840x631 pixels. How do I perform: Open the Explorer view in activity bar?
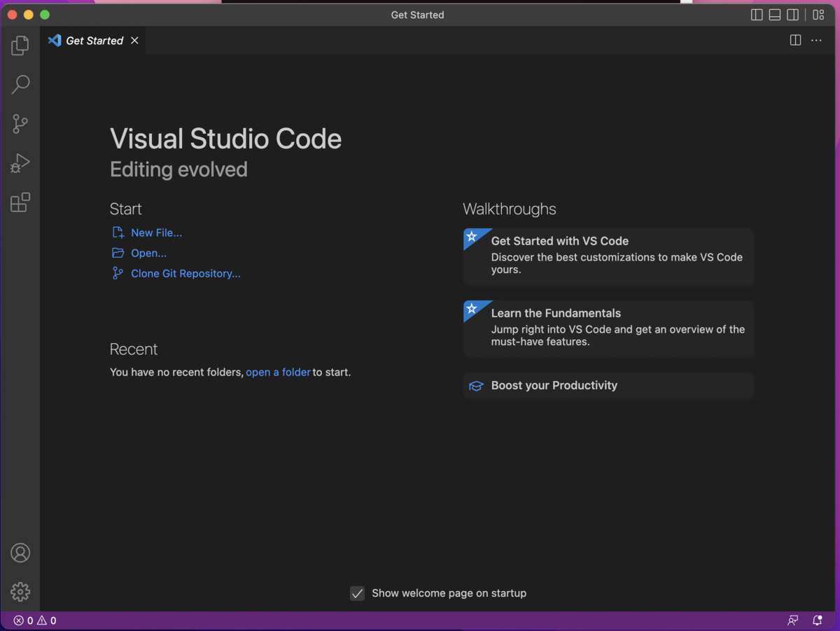point(20,46)
